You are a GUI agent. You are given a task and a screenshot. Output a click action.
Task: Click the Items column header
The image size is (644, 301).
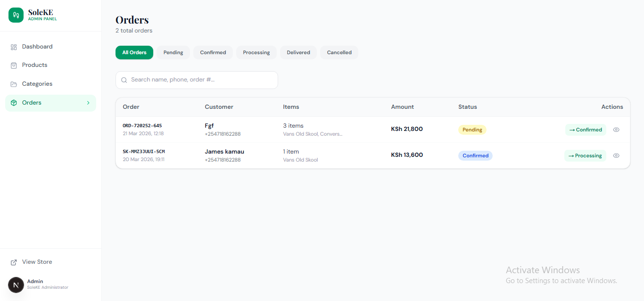click(291, 107)
